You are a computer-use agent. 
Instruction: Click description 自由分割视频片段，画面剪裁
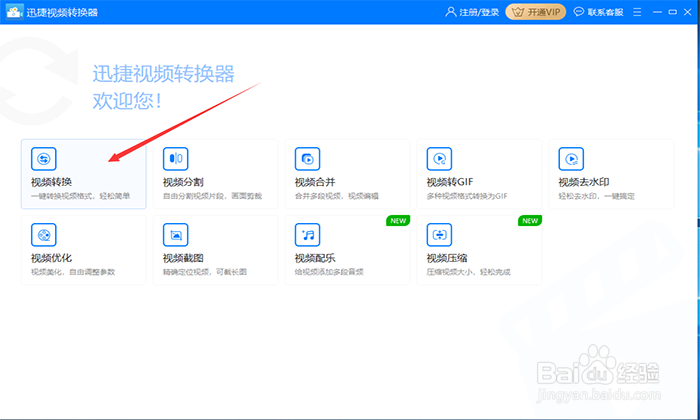pyautogui.click(x=212, y=196)
